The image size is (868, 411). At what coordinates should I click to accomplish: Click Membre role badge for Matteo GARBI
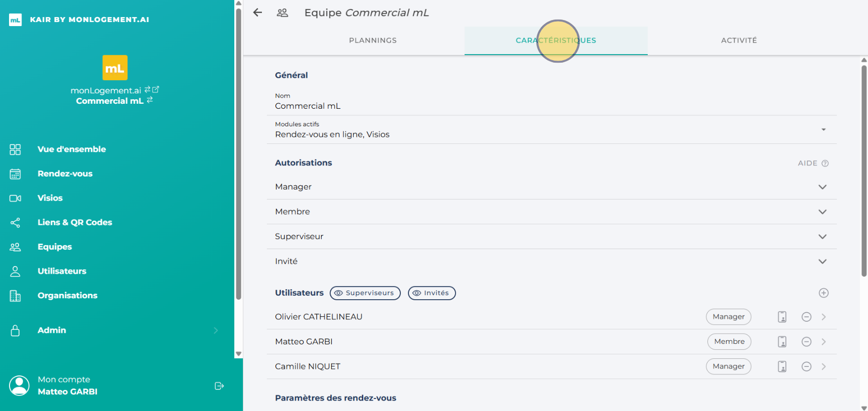click(729, 342)
